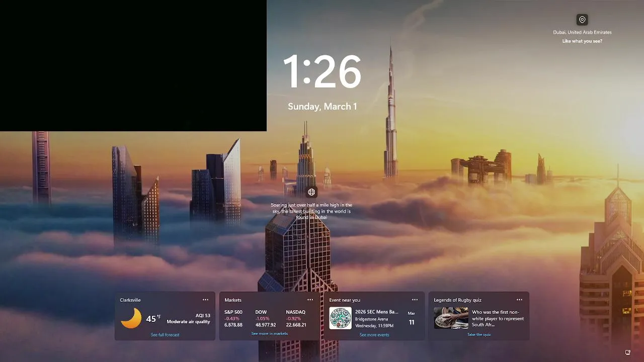Click the Dubai, United Arab Emirates label

[582, 32]
